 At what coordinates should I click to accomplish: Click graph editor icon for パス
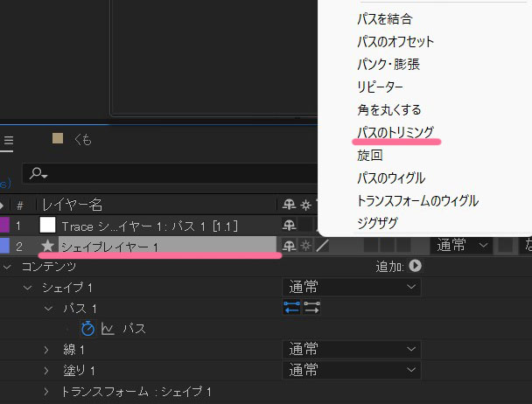pos(108,329)
